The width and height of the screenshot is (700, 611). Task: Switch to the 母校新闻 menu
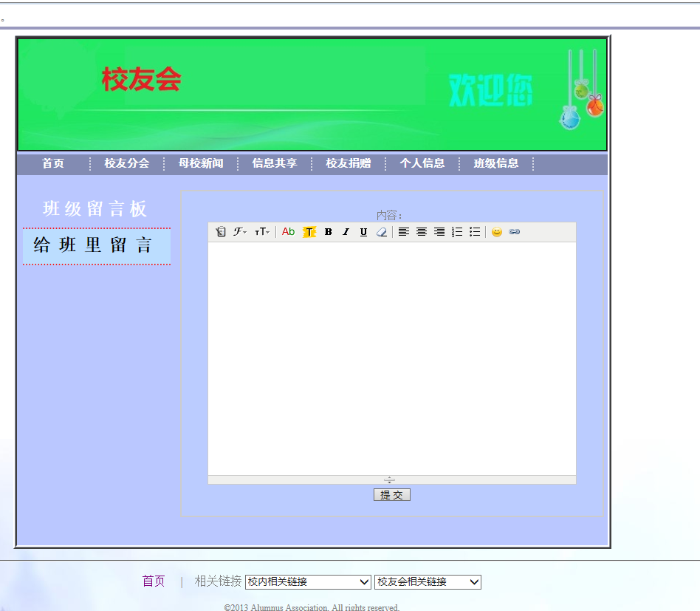pyautogui.click(x=200, y=163)
